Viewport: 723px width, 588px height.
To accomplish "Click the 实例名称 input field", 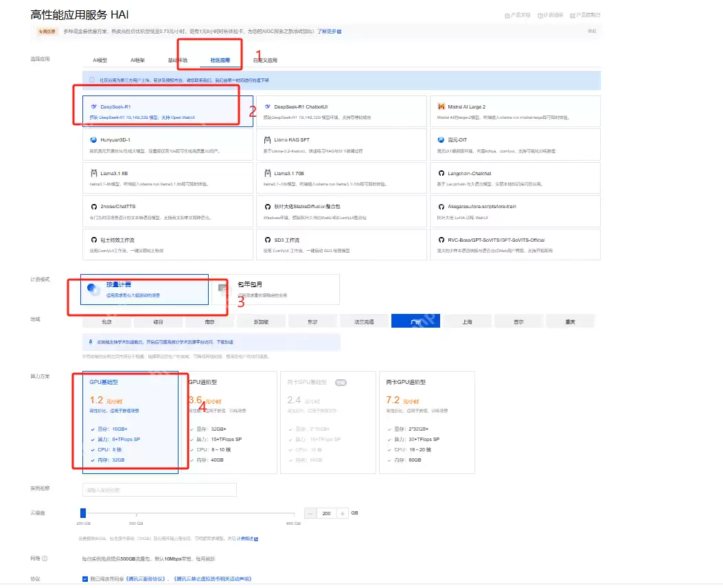I will (159, 490).
